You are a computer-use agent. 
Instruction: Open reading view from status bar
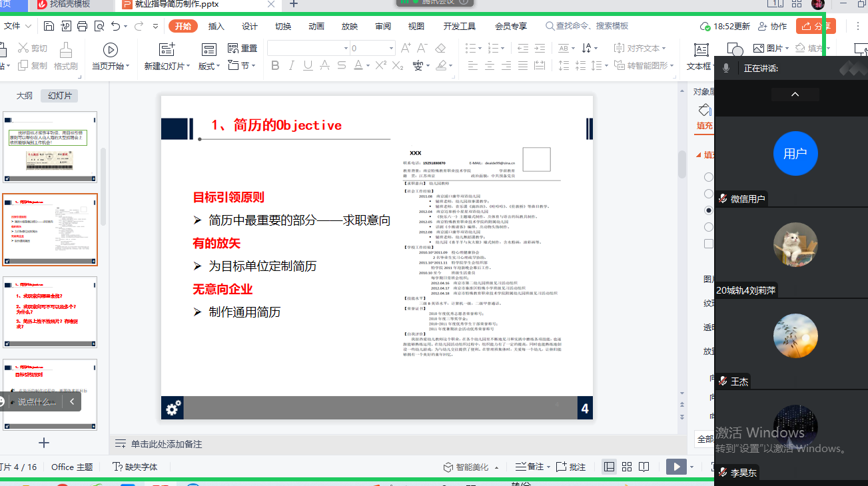tap(644, 467)
